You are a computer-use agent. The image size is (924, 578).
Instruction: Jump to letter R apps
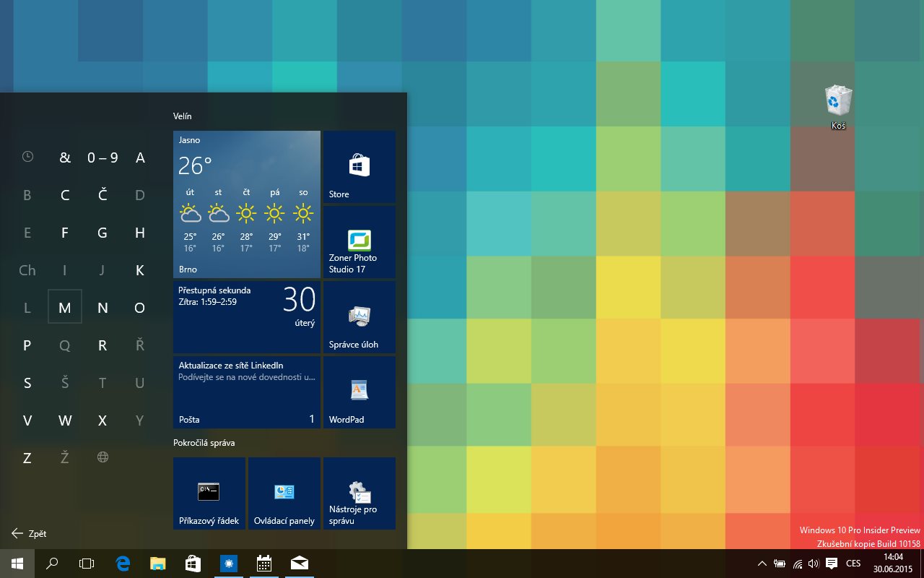(103, 345)
